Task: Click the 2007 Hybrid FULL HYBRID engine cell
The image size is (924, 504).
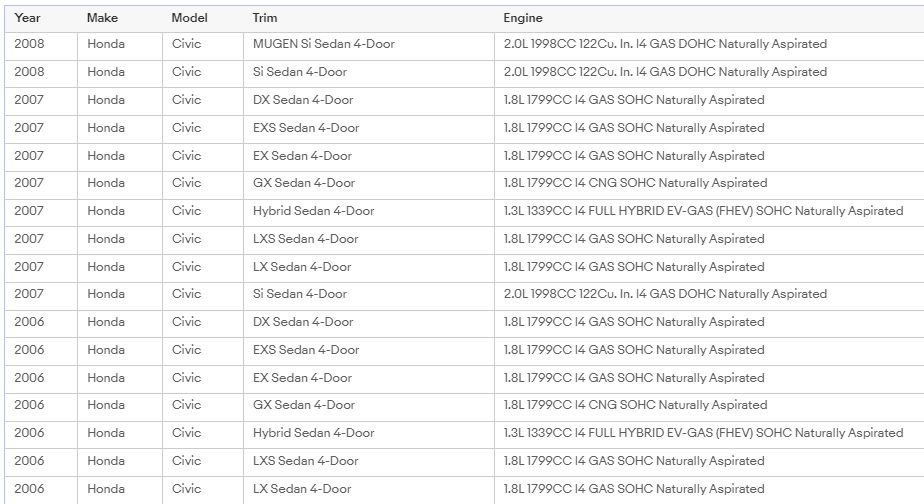Action: pos(703,211)
